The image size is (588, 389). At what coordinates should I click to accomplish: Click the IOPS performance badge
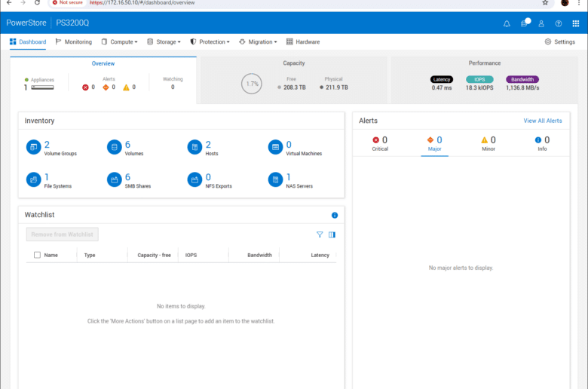(479, 79)
